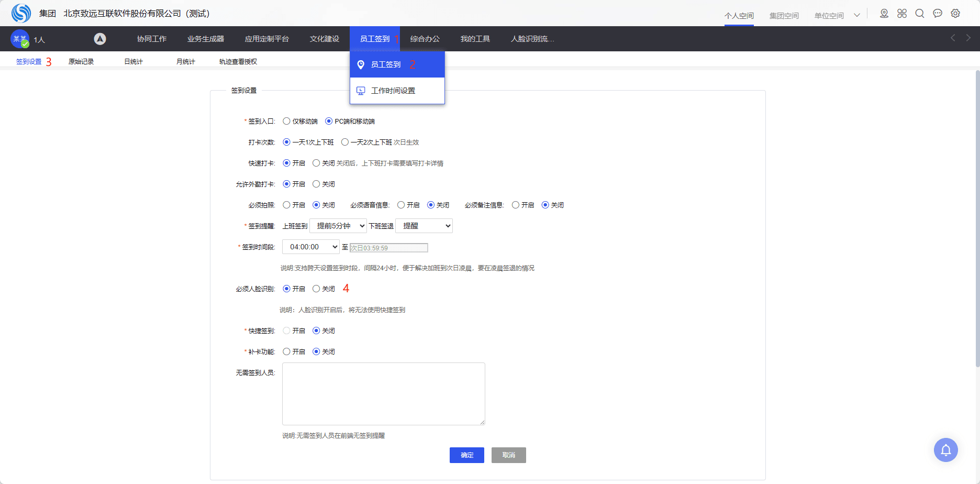
Task: Click the user avatar in navigation bar
Action: pos(20,39)
